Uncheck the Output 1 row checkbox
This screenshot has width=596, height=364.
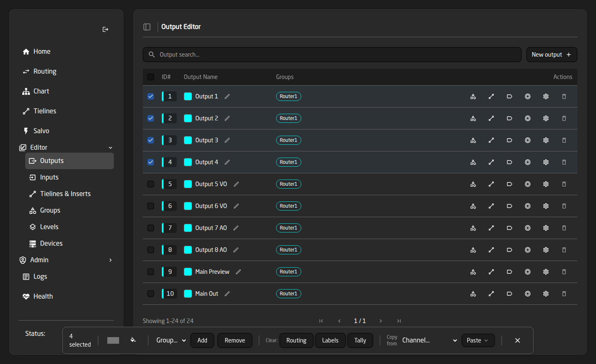pyautogui.click(x=151, y=96)
